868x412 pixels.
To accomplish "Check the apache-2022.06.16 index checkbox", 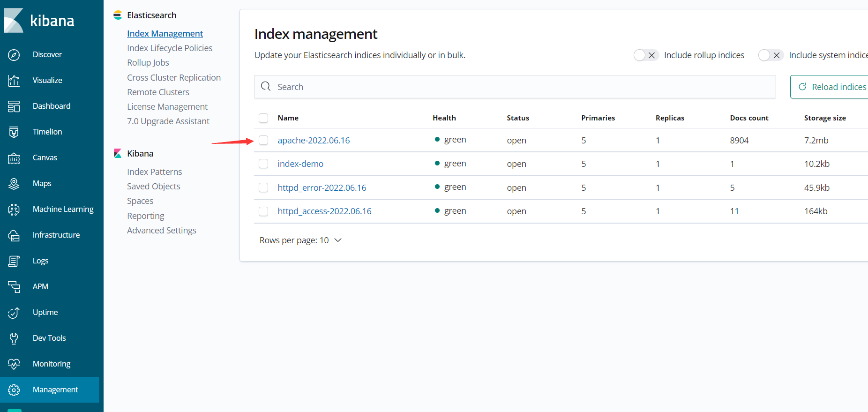I will pos(263,140).
